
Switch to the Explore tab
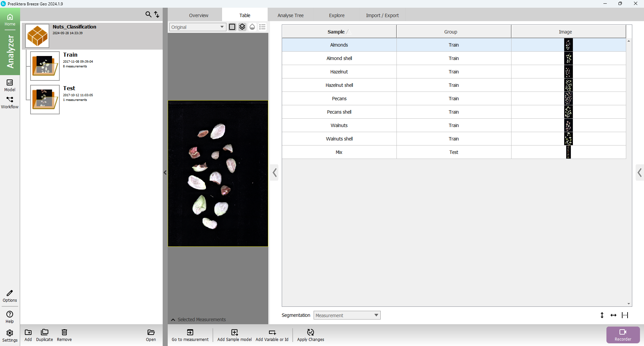337,15
